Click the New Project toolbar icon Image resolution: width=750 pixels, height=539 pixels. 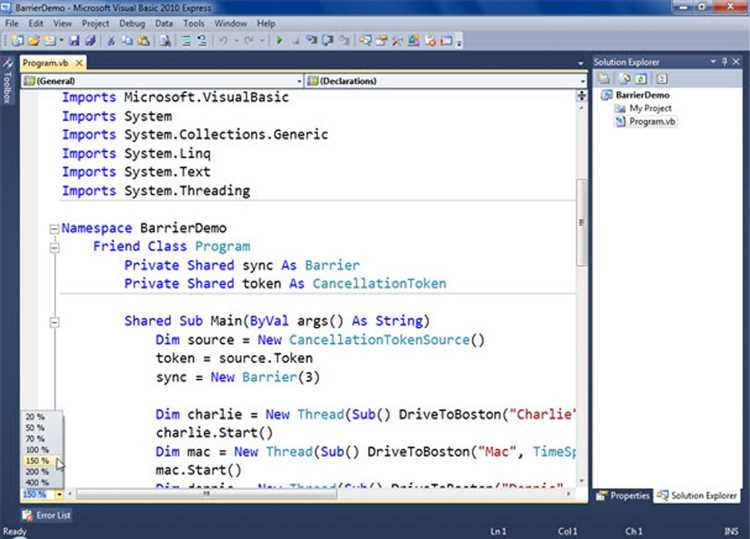click(17, 41)
